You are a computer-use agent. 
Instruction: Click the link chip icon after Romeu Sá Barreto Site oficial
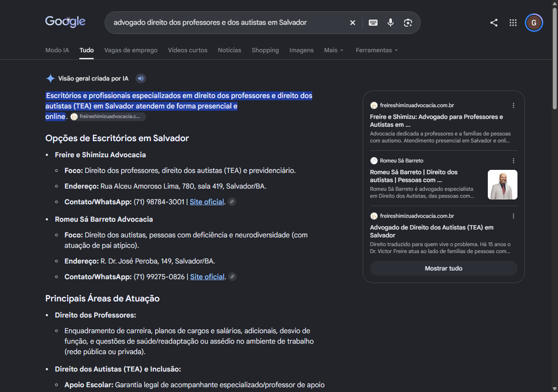coord(233,277)
